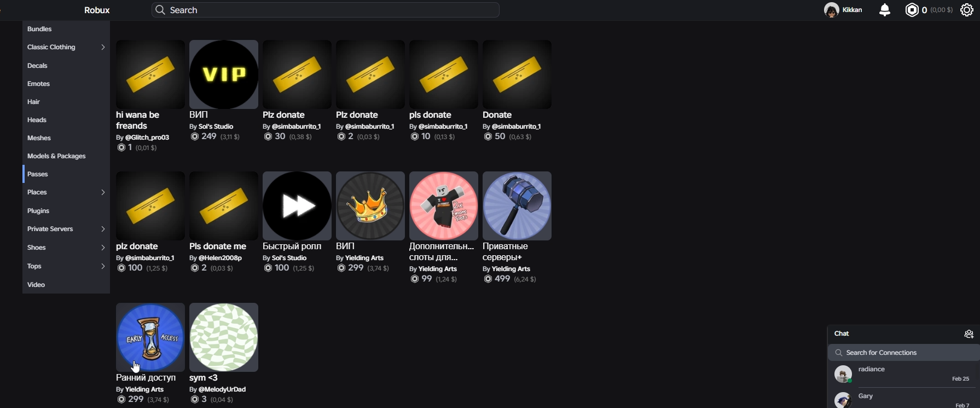The height and width of the screenshot is (408, 980).
Task: Focus the Search for Connections field
Action: pyautogui.click(x=904, y=353)
